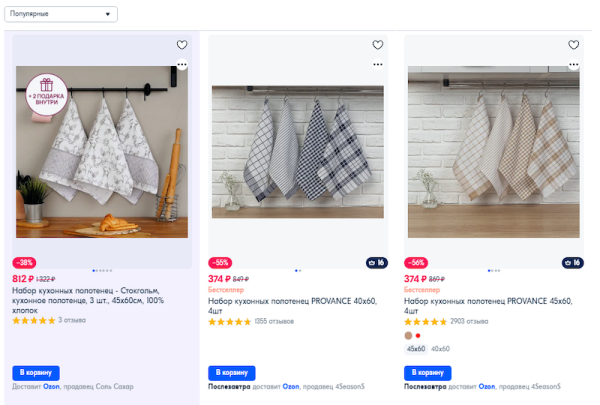This screenshot has width=600, height=405.
Task: Add PROVANCE 40x60 set to cart
Action: 232,372
